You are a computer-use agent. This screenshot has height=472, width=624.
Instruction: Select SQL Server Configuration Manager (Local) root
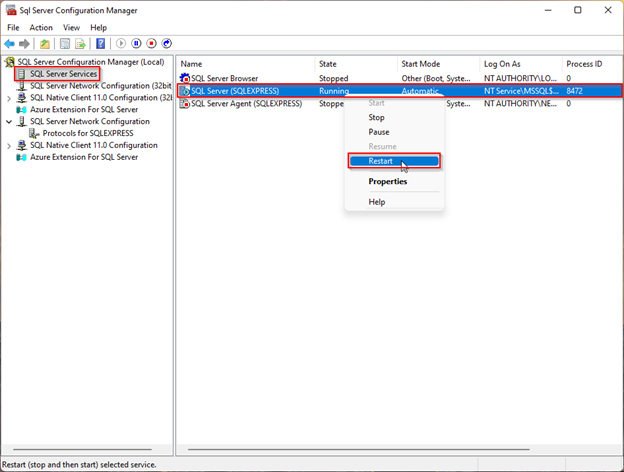[91, 62]
